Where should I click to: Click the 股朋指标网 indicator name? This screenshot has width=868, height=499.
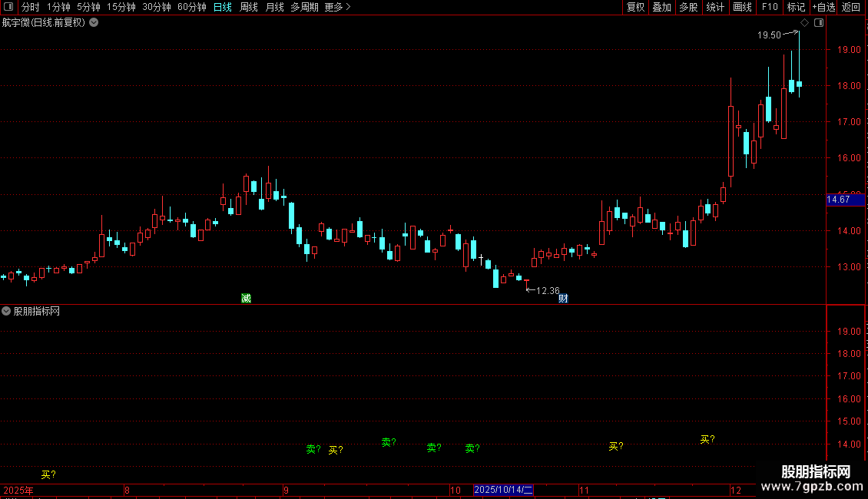click(37, 312)
